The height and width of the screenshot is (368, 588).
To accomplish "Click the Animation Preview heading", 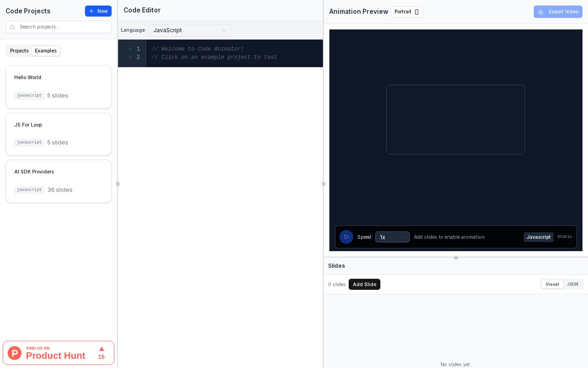I will 359,11.
